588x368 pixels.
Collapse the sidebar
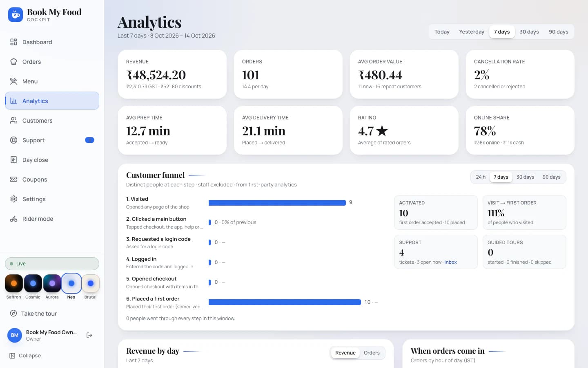(x=52, y=356)
